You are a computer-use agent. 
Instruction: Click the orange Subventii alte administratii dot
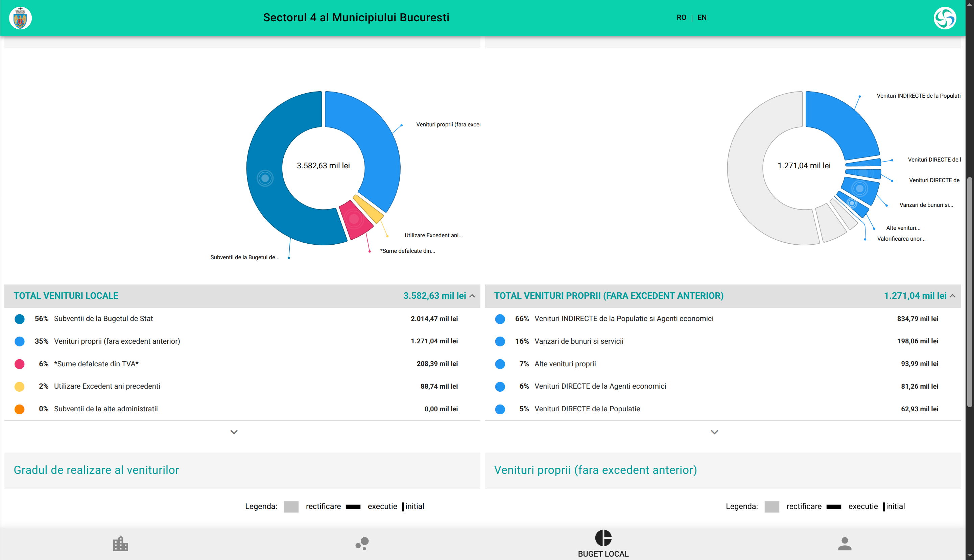(20, 409)
